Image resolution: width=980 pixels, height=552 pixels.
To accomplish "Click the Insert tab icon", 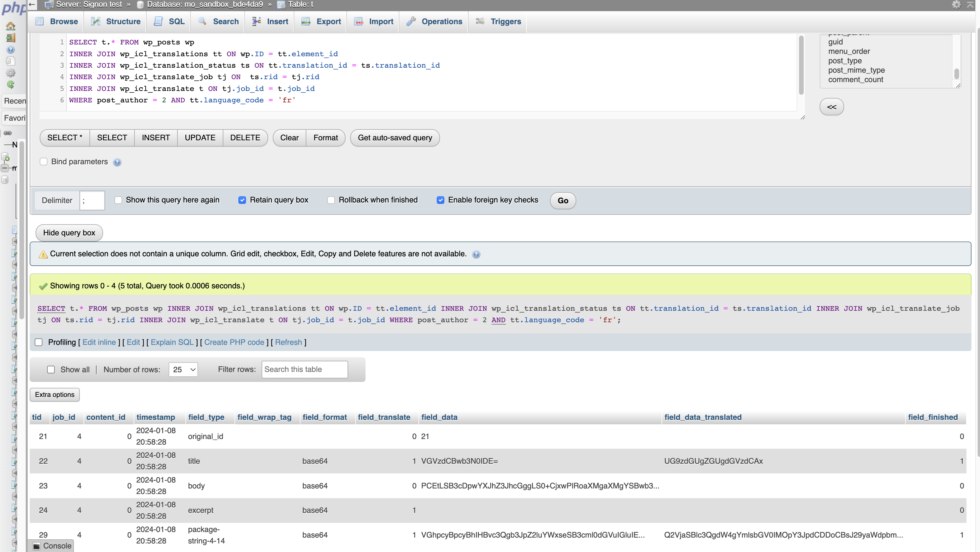I will tap(256, 21).
